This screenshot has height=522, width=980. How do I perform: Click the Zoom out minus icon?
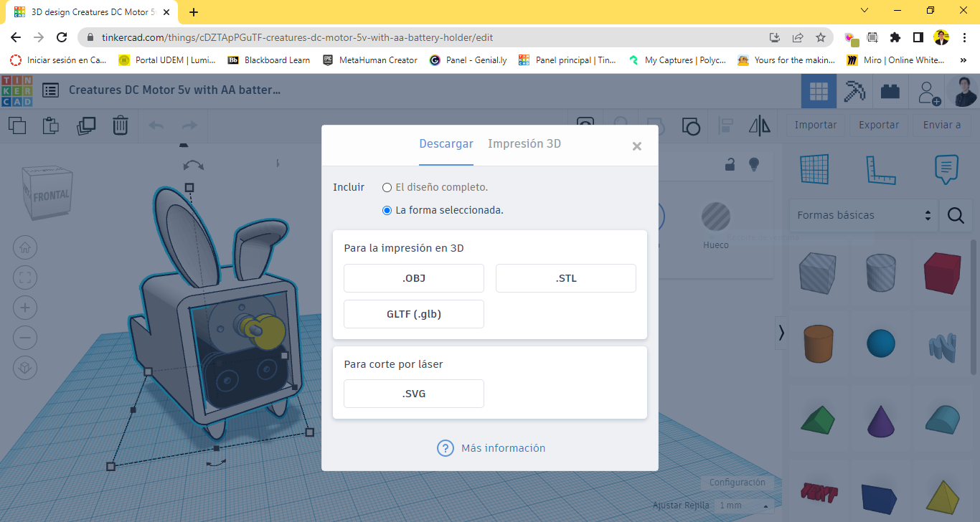25,338
